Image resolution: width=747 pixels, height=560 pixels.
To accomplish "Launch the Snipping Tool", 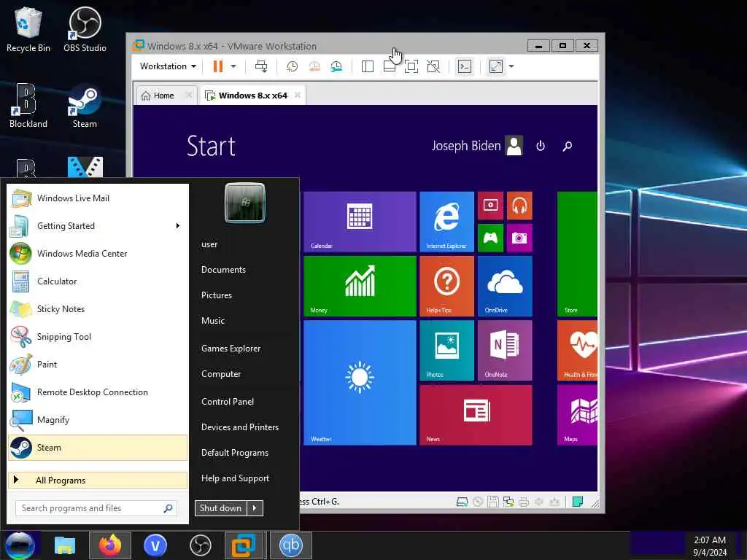I will (x=98, y=336).
